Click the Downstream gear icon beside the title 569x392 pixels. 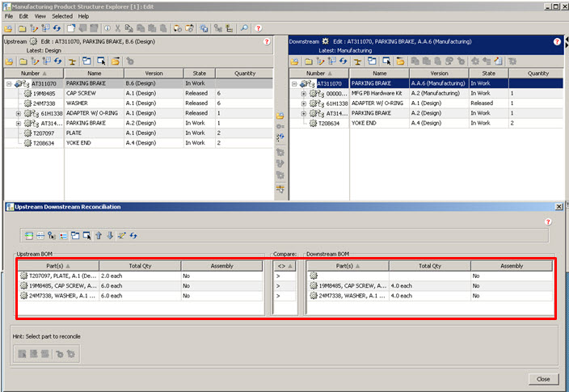click(x=326, y=41)
